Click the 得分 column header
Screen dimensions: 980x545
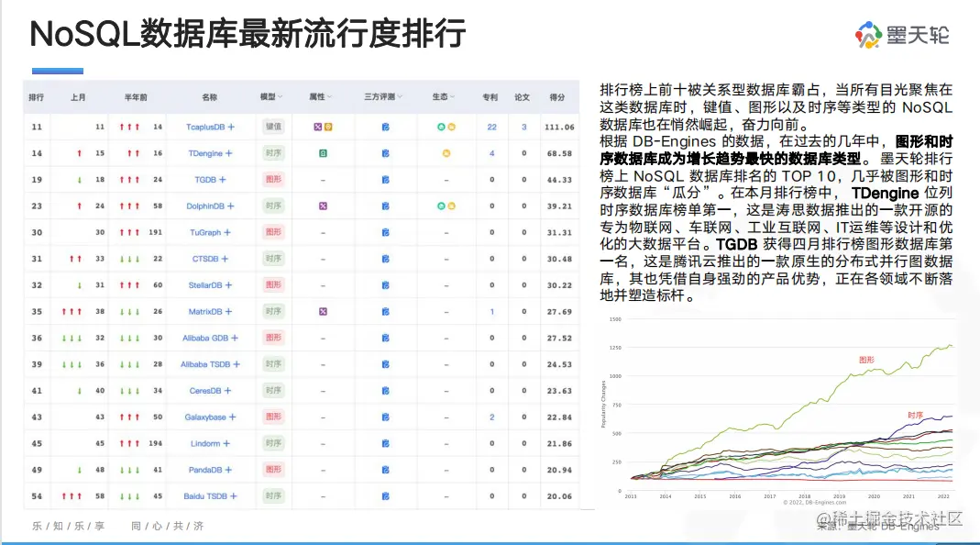(556, 97)
